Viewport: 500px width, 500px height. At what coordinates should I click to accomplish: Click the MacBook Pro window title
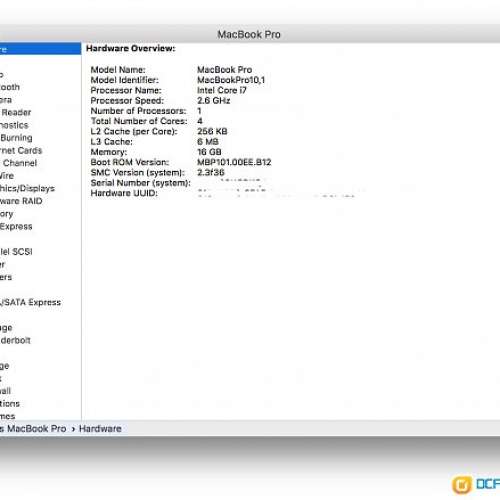[249, 34]
